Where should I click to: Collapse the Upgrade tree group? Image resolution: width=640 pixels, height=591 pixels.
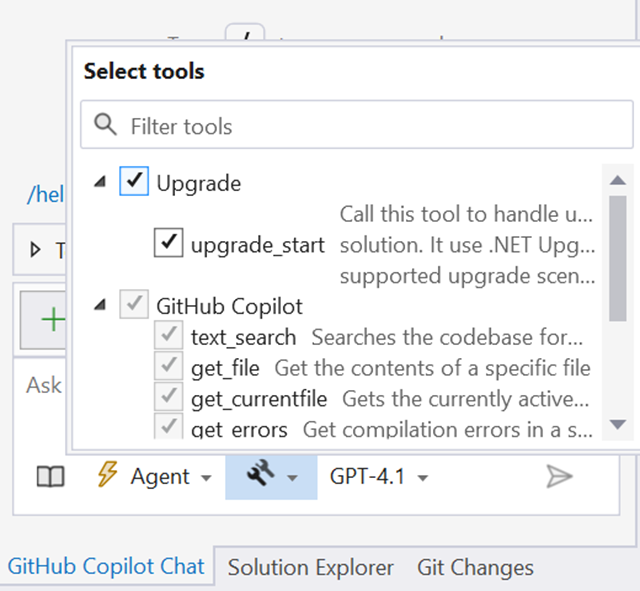[x=100, y=181]
